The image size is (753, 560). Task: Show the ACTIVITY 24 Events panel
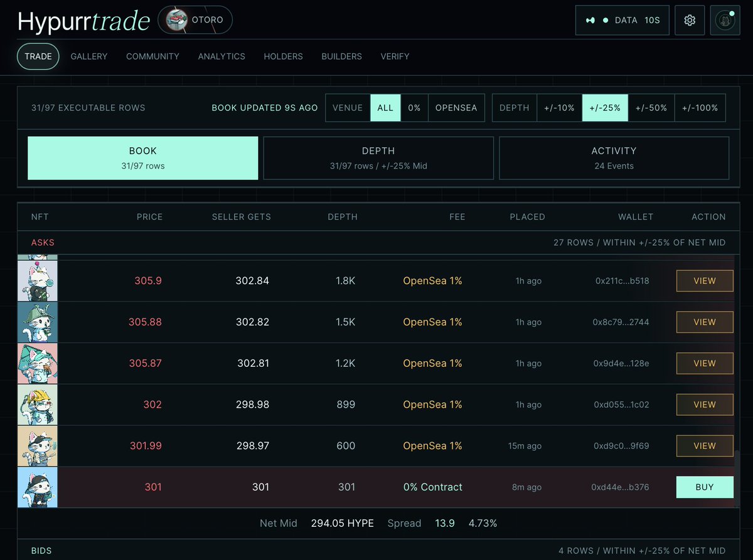614,158
